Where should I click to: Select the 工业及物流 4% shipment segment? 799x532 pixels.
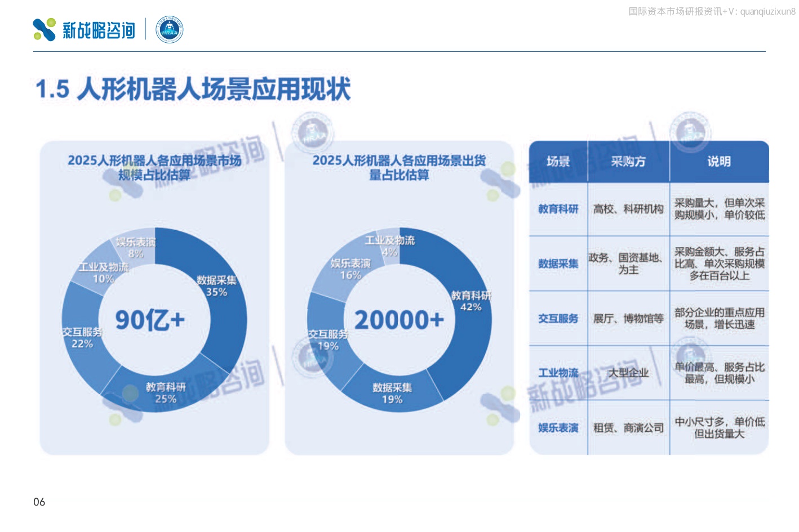point(390,246)
